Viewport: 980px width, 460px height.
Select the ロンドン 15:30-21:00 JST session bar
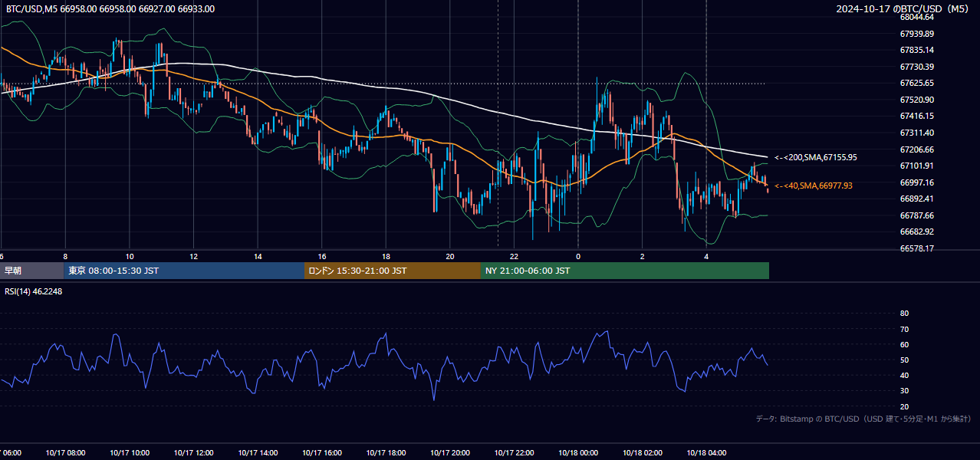pyautogui.click(x=393, y=271)
